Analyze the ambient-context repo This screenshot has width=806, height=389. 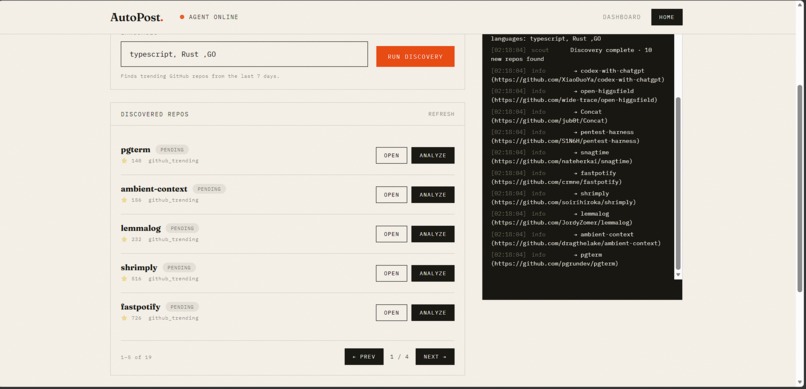click(432, 195)
